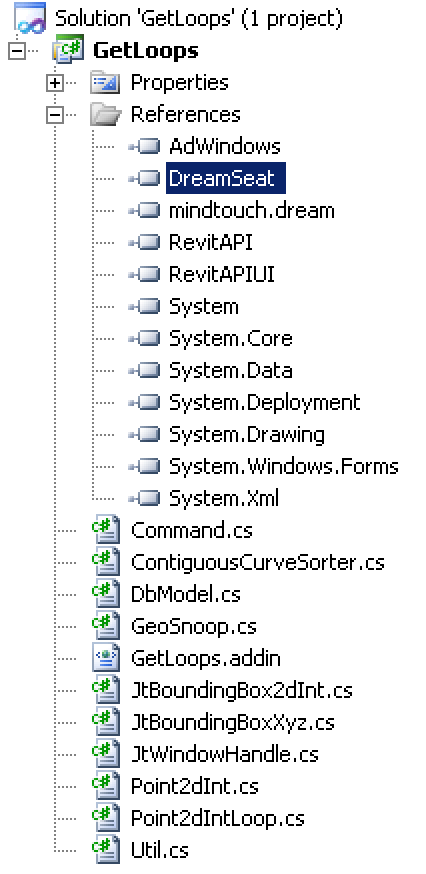Select the Point2dInt.cs file name

click(195, 787)
